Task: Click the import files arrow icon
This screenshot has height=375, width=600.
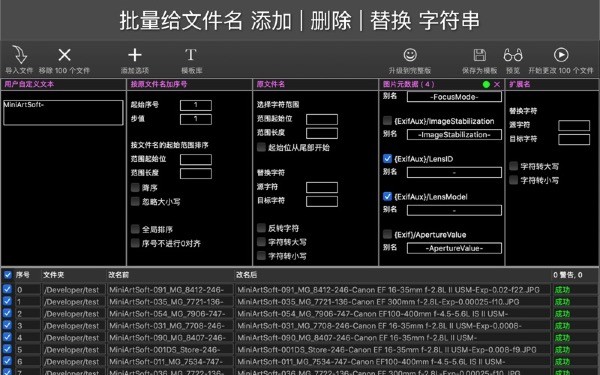Action: pos(20,55)
